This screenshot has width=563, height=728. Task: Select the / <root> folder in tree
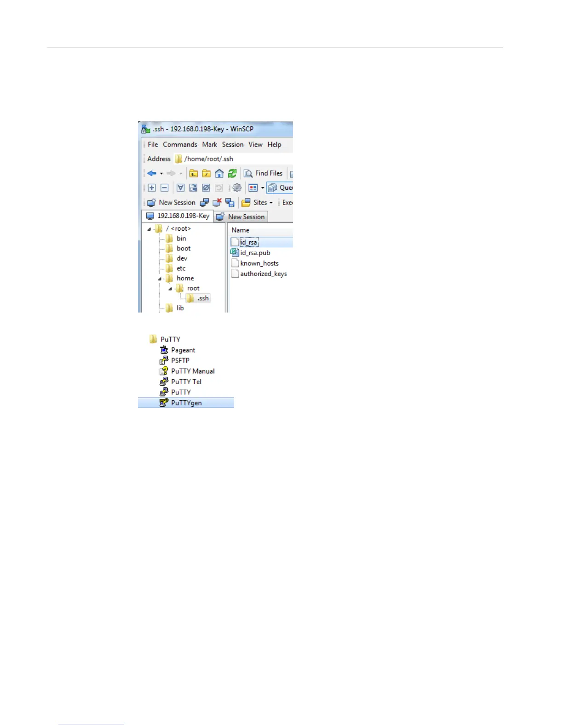172,228
